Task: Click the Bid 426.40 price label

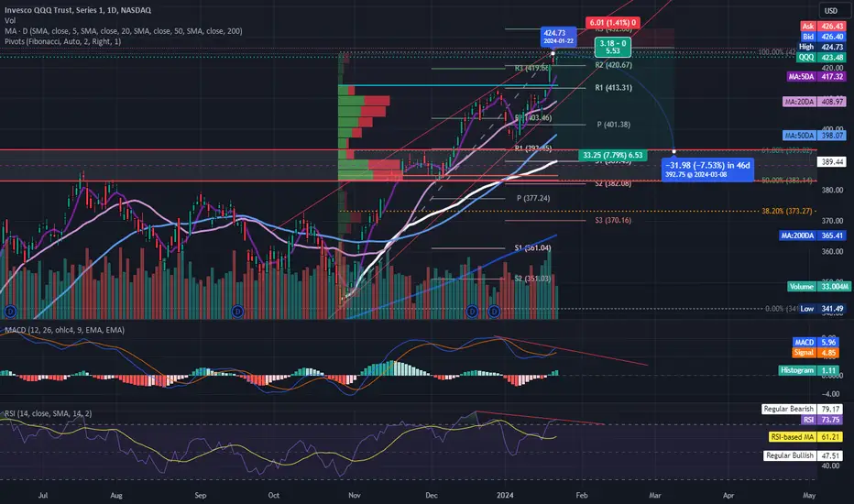Action: tap(823, 37)
